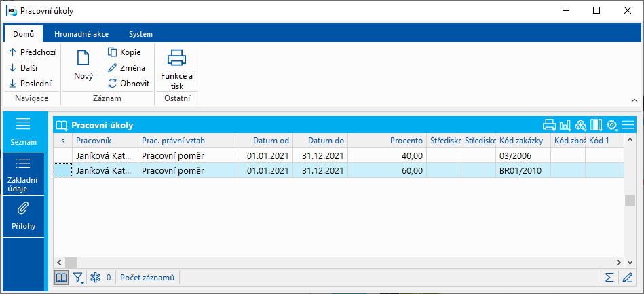Make a Kopie of the record

[124, 52]
